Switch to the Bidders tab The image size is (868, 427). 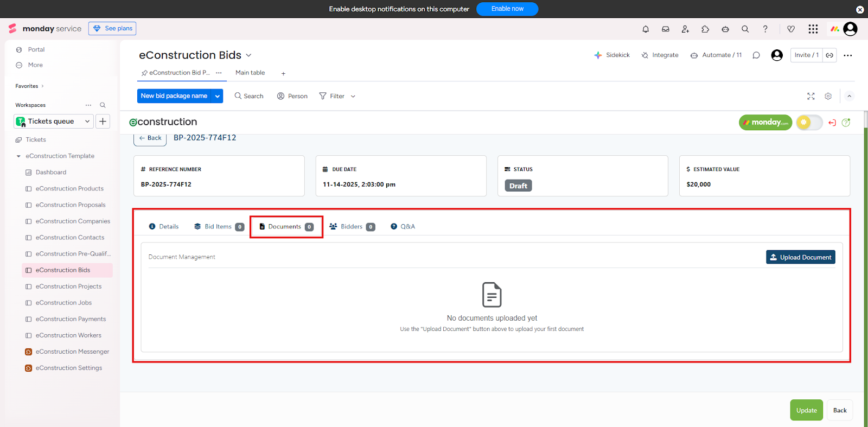coord(352,227)
